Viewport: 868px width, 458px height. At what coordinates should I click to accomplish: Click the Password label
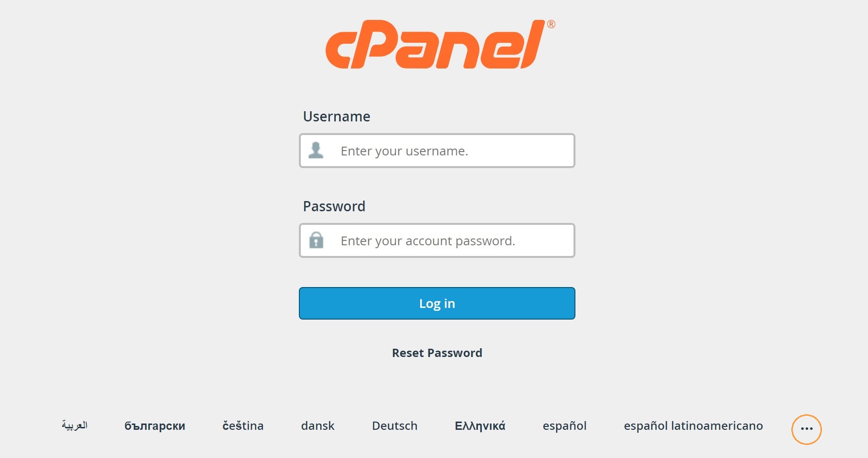pos(334,206)
